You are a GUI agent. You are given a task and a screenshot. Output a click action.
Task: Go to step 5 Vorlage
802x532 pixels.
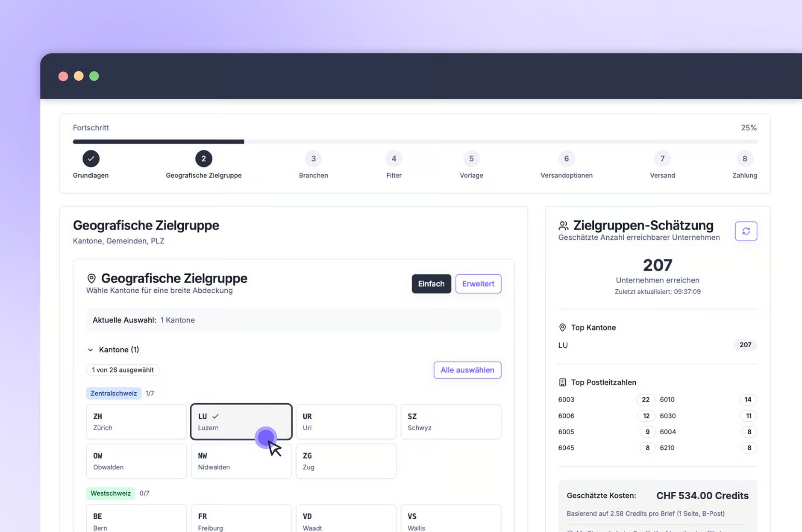[471, 159]
